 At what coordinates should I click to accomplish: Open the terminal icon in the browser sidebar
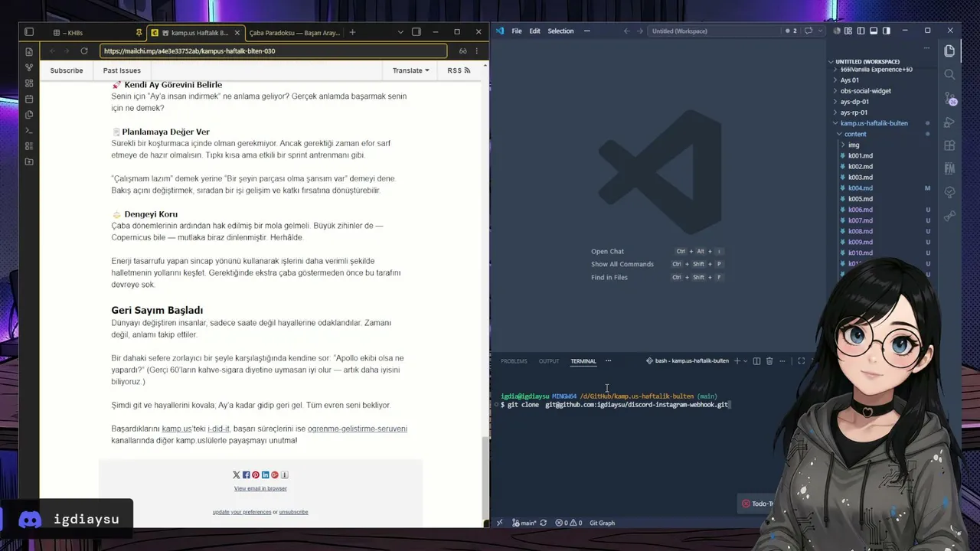pos(29,130)
